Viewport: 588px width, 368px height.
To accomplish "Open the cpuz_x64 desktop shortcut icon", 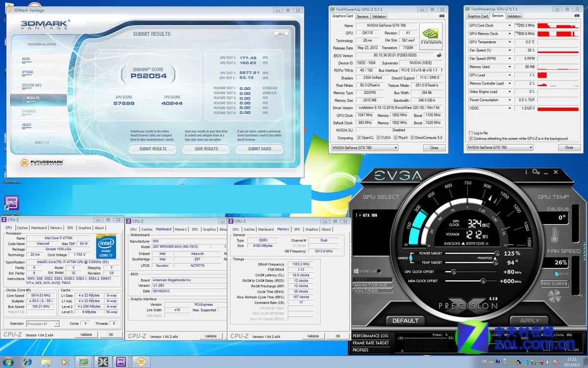I will tap(11, 203).
